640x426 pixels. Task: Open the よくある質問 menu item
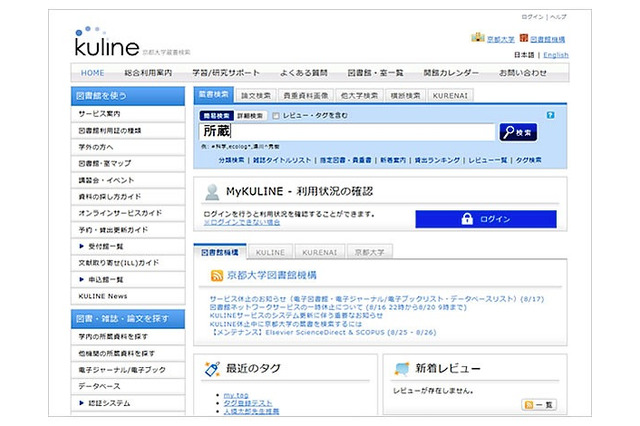[x=303, y=73]
